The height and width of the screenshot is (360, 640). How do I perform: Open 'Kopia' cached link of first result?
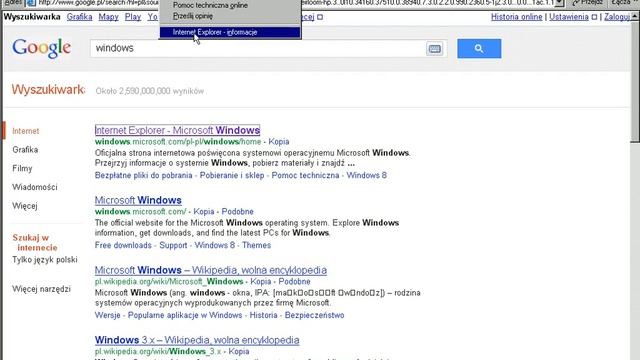point(279,142)
